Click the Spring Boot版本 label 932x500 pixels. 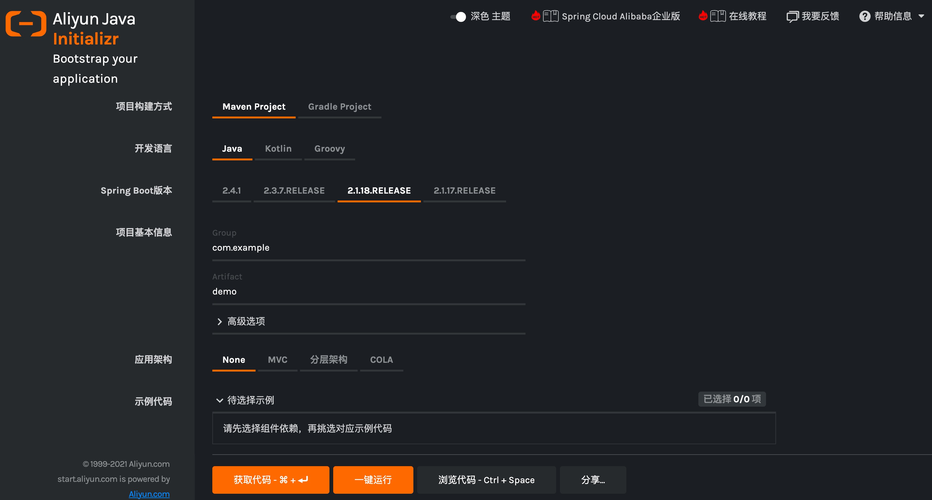click(136, 191)
